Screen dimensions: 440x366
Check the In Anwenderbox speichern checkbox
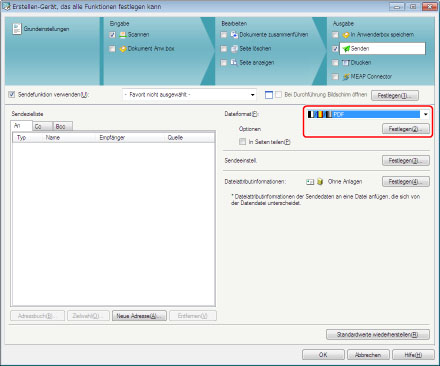(335, 35)
